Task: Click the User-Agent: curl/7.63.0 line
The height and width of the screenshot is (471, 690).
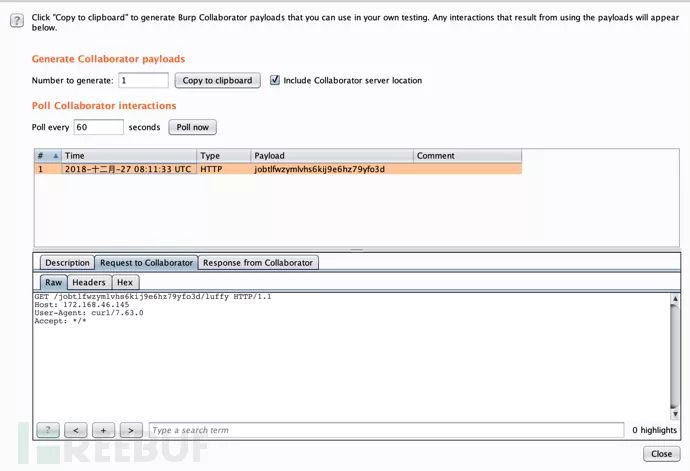Action: click(89, 313)
